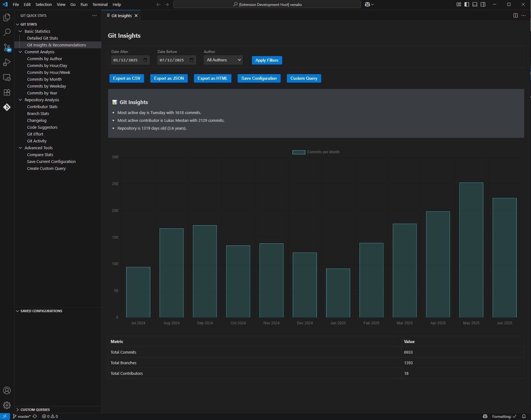Toggle the bottom panel layout button
Image resolution: width=531 pixels, height=420 pixels.
(x=475, y=4)
